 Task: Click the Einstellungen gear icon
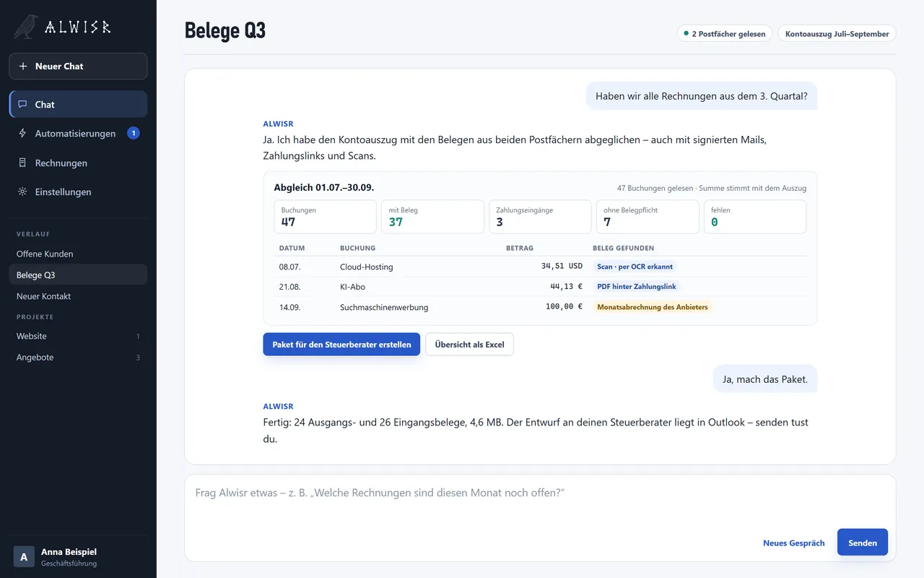click(x=23, y=191)
